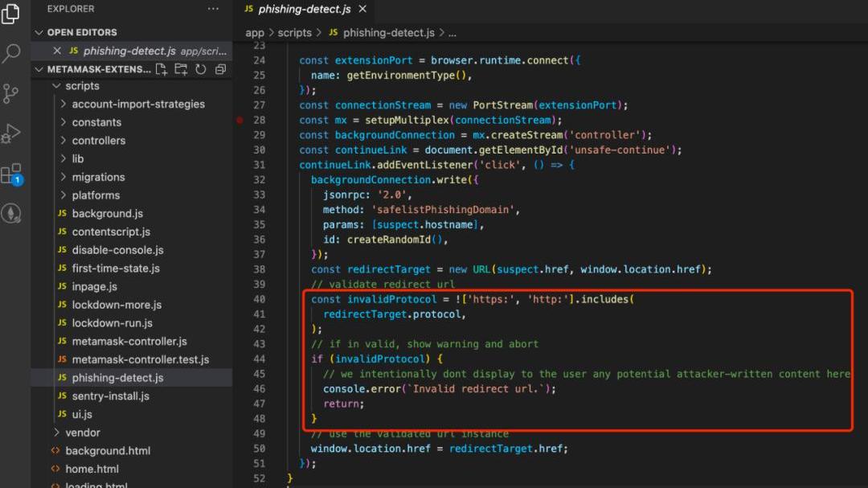The height and width of the screenshot is (488, 868).
Task: Click the New File icon in explorer header
Action: (x=162, y=69)
